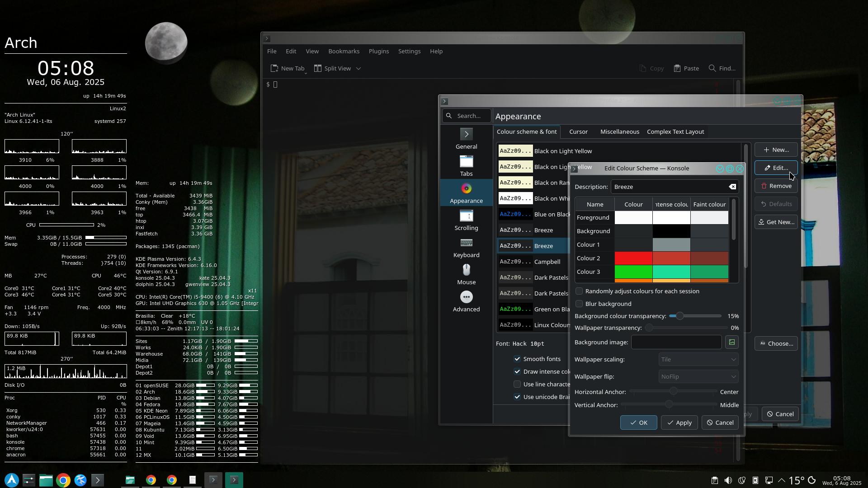Open the Edit menu in Konsole
The image size is (868, 488).
(x=291, y=51)
